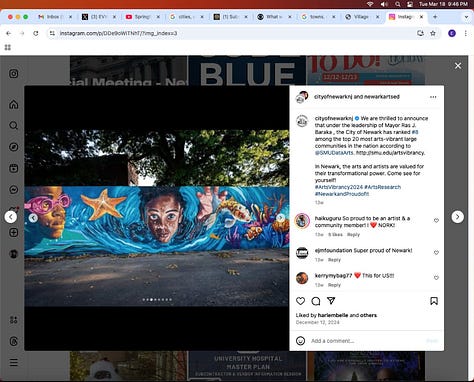Open post more options ellipsis
The image size is (474, 382).
(x=433, y=97)
